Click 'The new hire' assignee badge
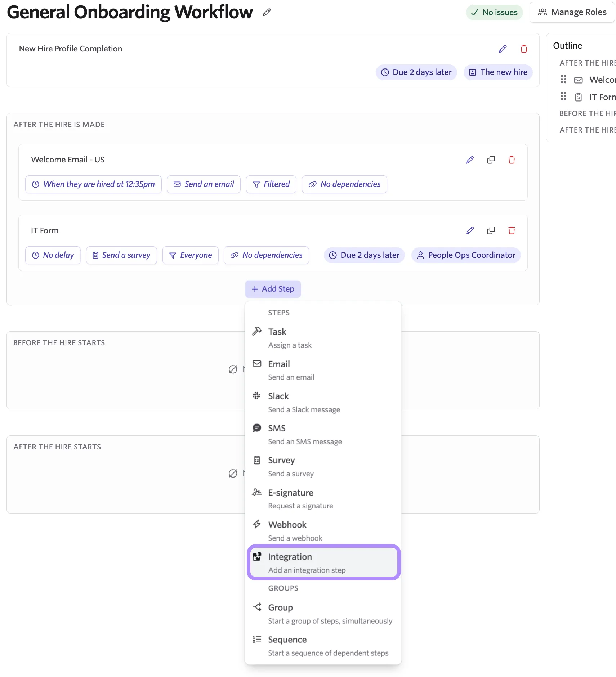 coord(498,72)
